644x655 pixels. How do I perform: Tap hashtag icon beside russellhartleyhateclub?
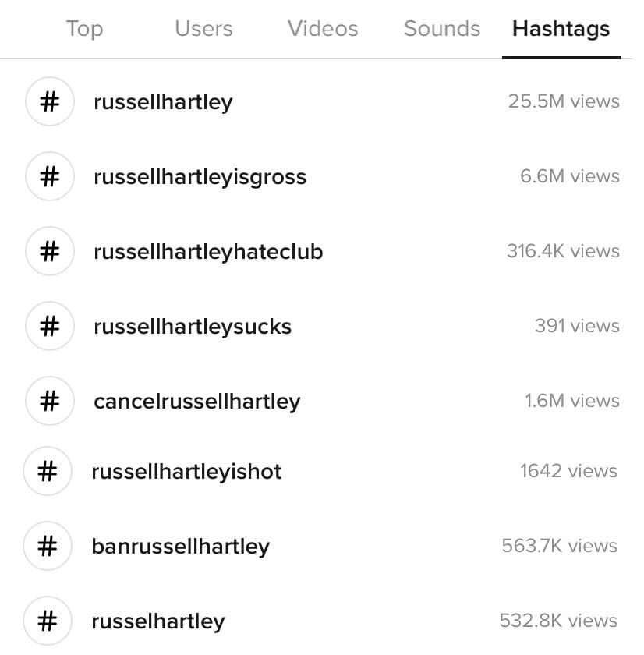[x=50, y=251]
